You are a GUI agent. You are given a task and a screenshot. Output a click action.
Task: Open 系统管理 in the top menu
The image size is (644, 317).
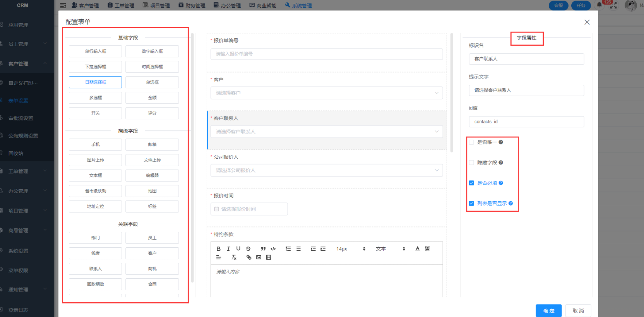click(298, 5)
